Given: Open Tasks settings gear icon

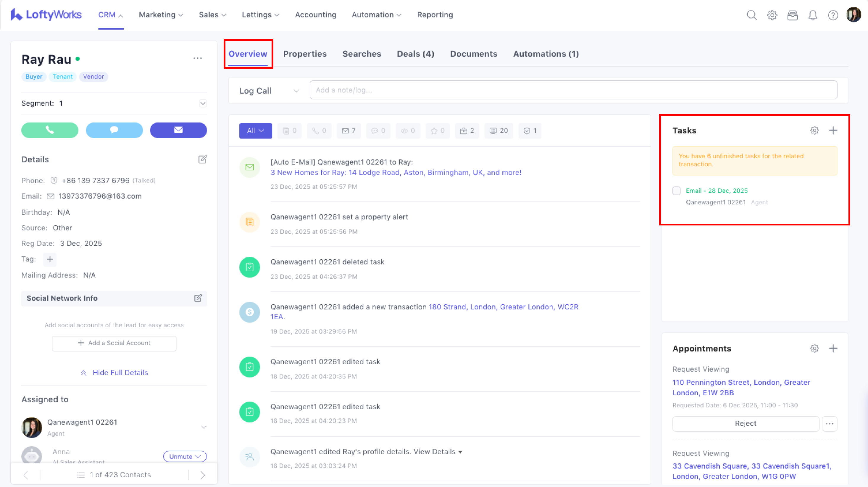Looking at the screenshot, I should (814, 130).
